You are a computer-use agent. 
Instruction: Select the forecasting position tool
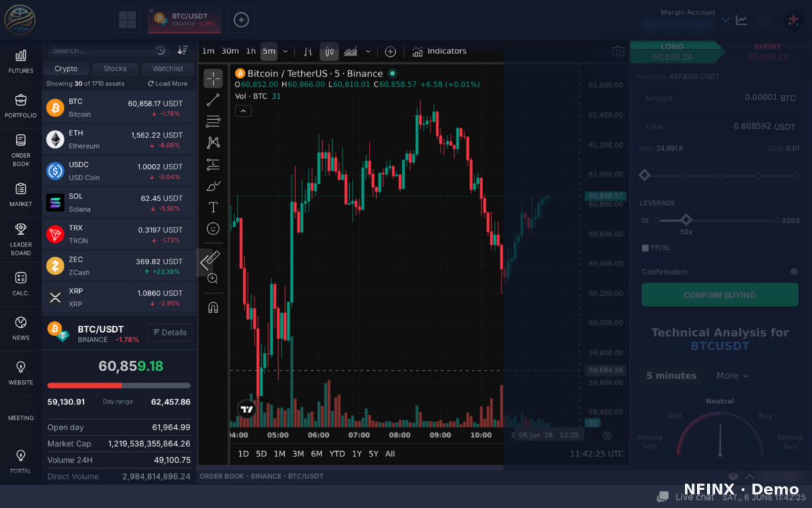213,164
